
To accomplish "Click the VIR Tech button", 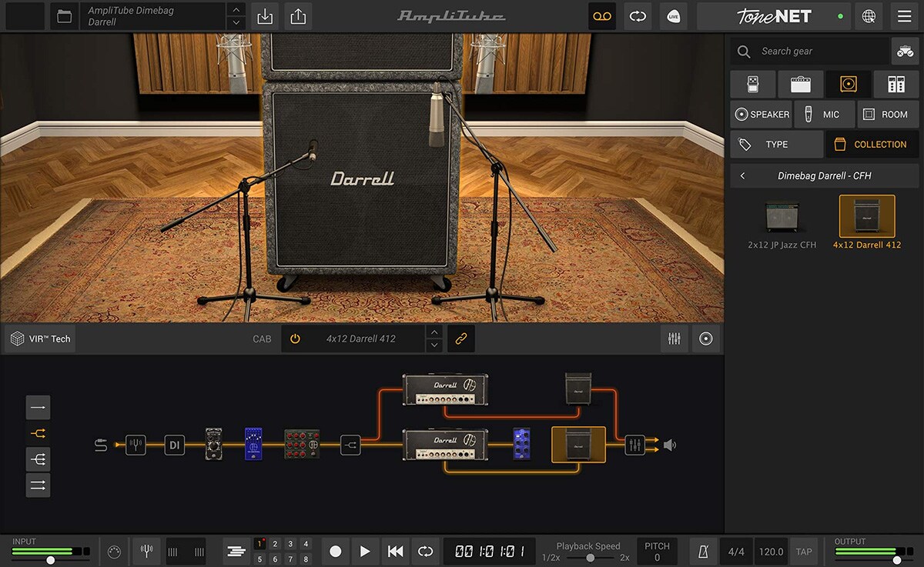I will coord(40,339).
